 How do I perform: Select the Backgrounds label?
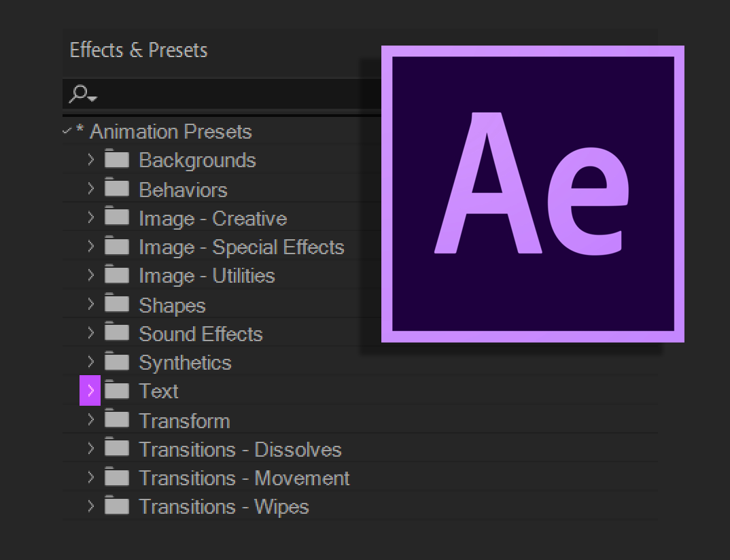coord(197,160)
